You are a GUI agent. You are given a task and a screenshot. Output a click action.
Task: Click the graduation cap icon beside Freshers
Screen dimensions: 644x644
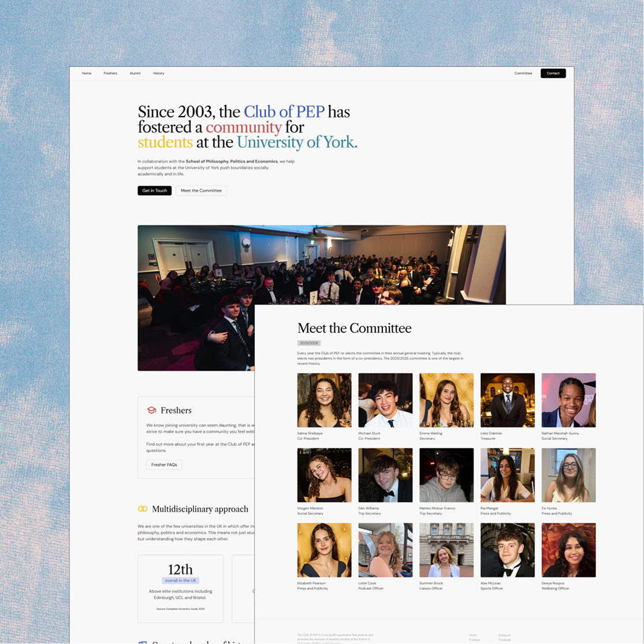click(151, 410)
